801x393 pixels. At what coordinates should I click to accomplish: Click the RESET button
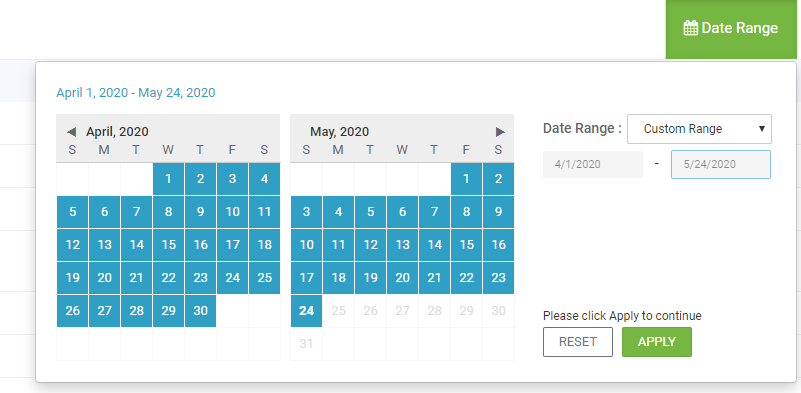point(578,342)
